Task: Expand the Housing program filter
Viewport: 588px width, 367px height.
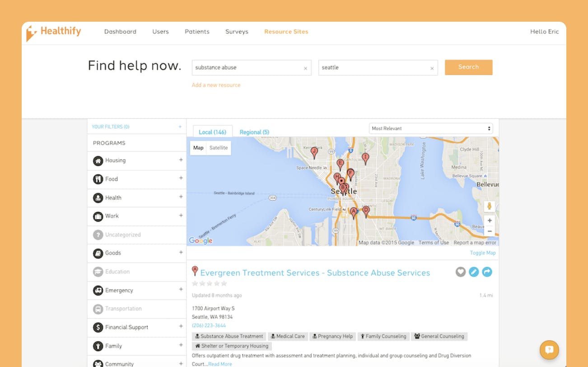Action: [x=181, y=160]
